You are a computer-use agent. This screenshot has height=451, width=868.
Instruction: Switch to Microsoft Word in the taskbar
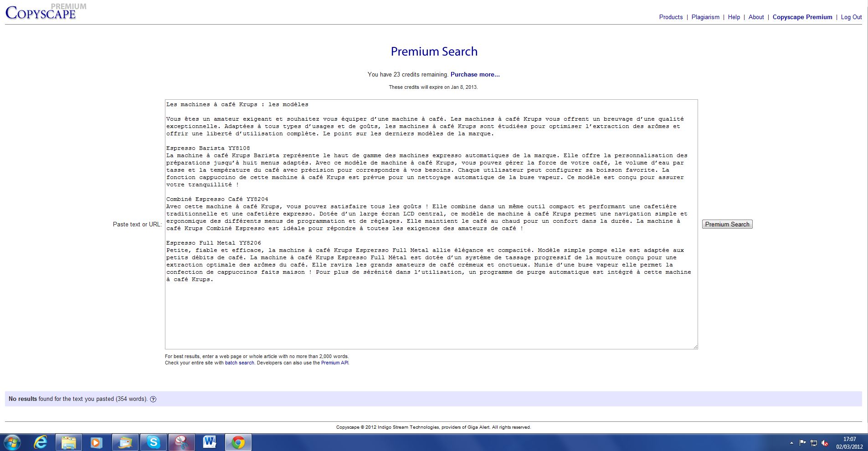[210, 442]
